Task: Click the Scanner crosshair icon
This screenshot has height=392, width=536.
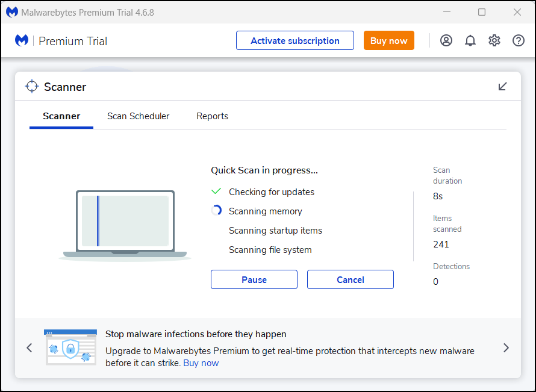Action: (32, 86)
